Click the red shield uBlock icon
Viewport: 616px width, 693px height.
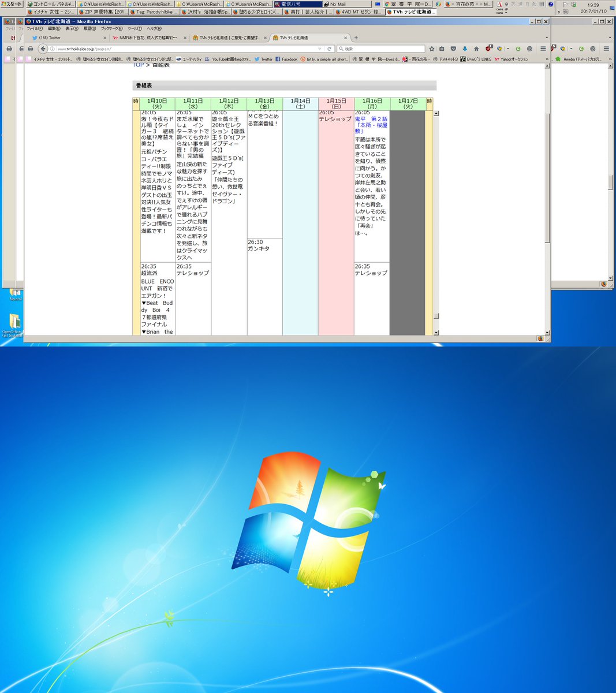point(488,49)
